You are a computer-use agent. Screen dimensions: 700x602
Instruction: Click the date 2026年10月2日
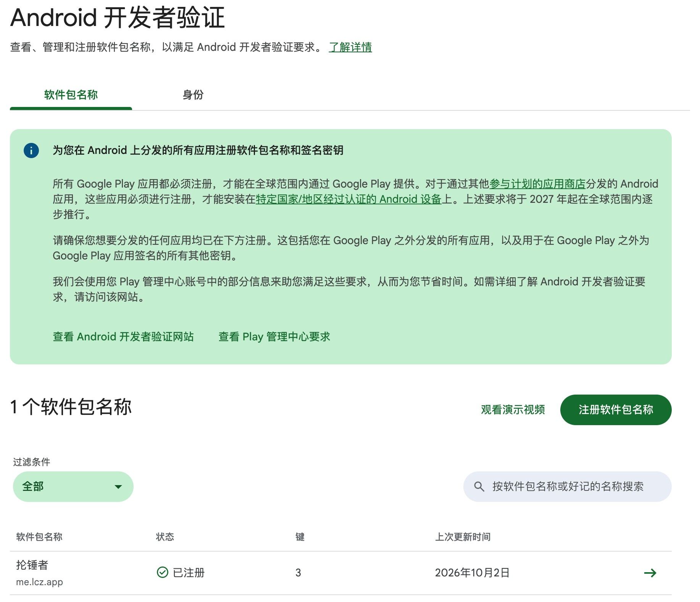pos(473,573)
